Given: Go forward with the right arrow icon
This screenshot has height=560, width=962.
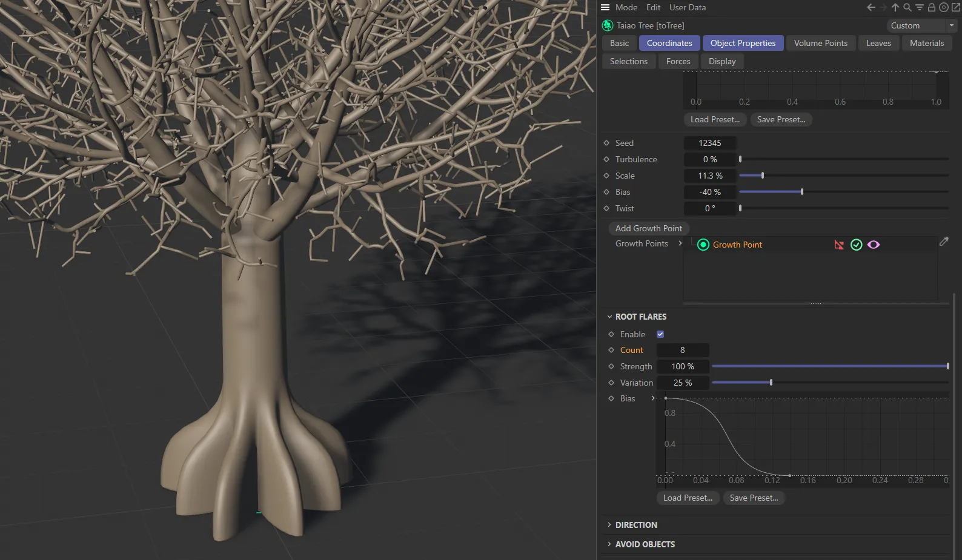Looking at the screenshot, I should click(x=883, y=7).
